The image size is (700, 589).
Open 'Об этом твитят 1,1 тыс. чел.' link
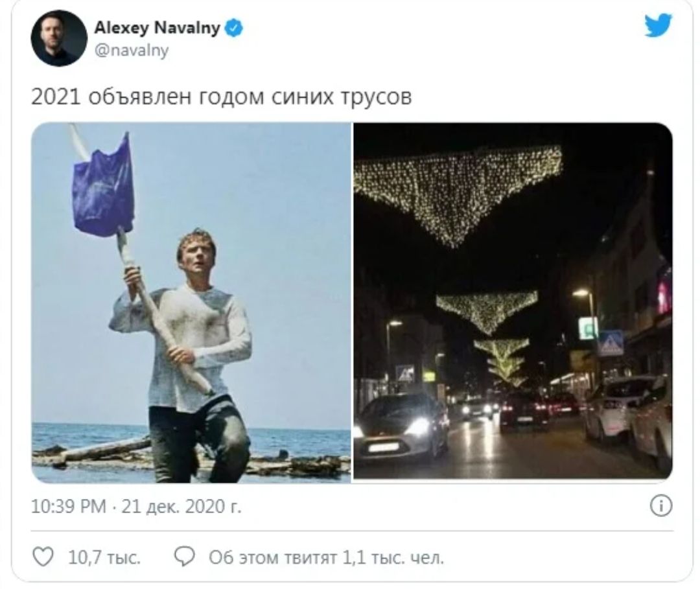point(326,558)
